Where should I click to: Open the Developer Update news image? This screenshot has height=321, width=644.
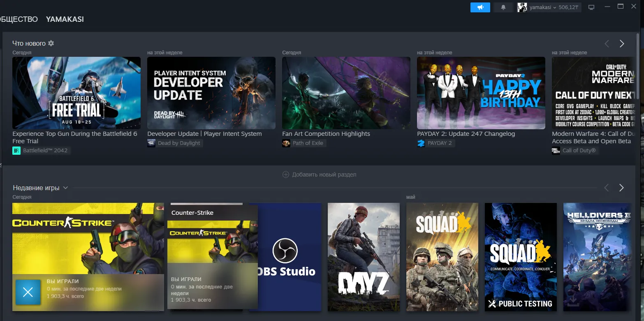coord(211,93)
